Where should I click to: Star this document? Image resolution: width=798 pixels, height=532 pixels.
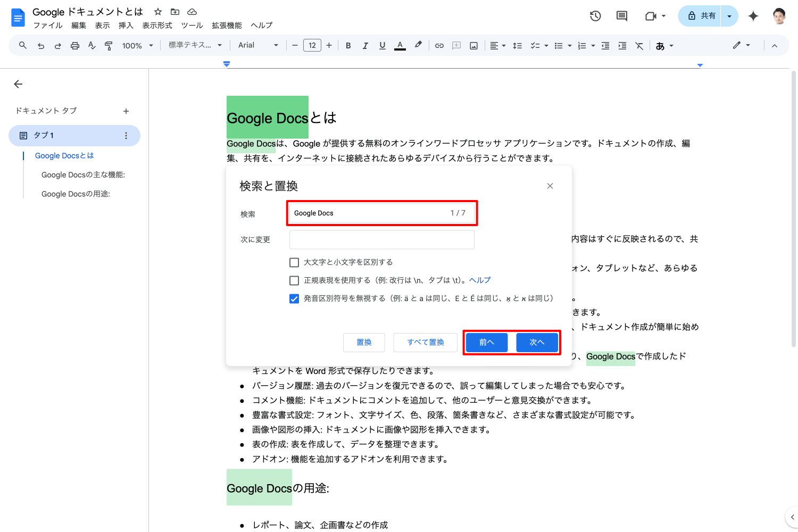158,12
